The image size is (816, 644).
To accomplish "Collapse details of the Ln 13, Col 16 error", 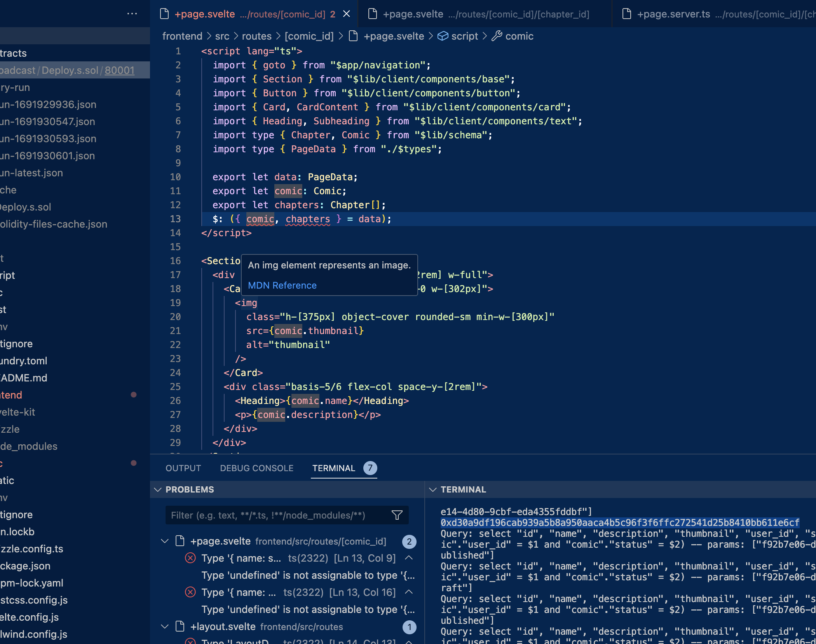I will [409, 592].
